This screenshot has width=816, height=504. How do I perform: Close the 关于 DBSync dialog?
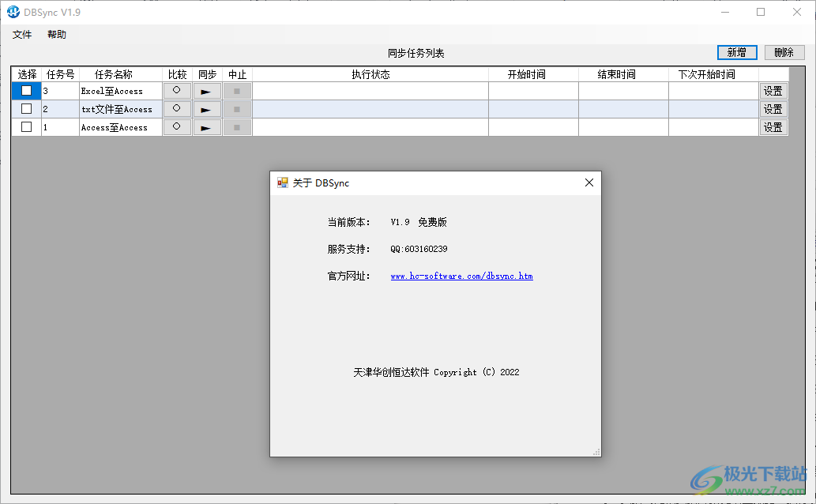[x=589, y=182]
